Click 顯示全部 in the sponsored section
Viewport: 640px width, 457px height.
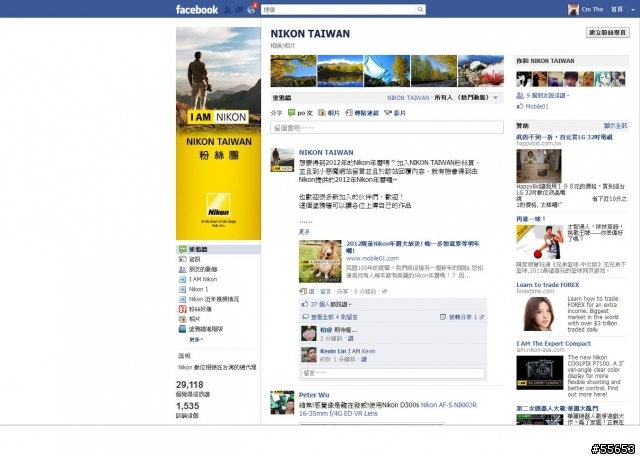(x=615, y=126)
